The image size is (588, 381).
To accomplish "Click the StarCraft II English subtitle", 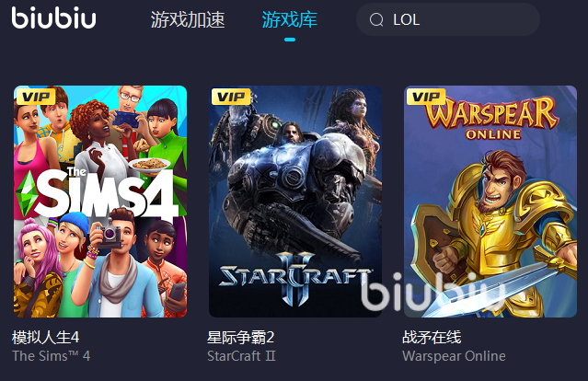I will click(241, 356).
